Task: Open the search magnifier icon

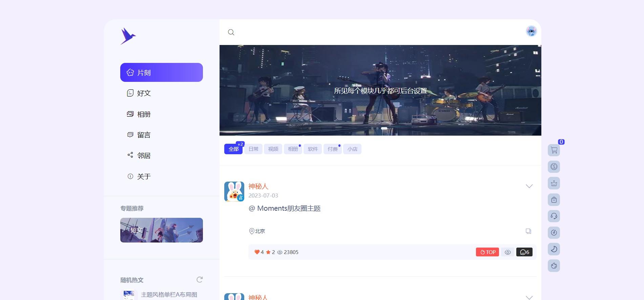Action: tap(231, 32)
